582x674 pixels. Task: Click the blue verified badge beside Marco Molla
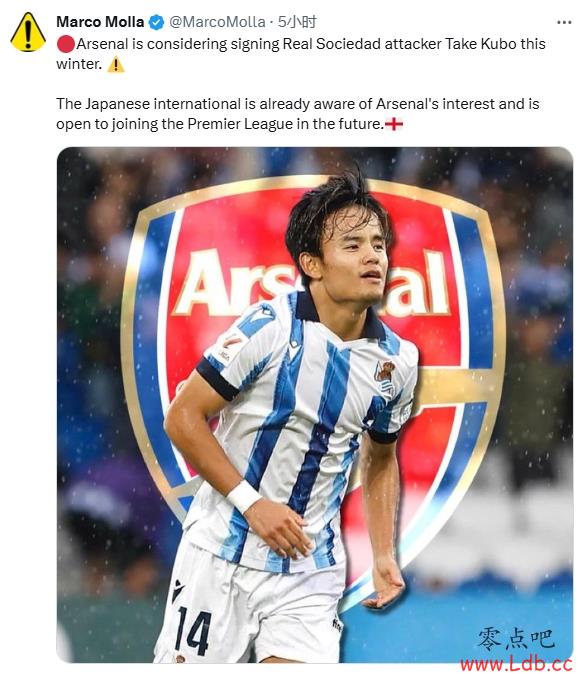156,22
